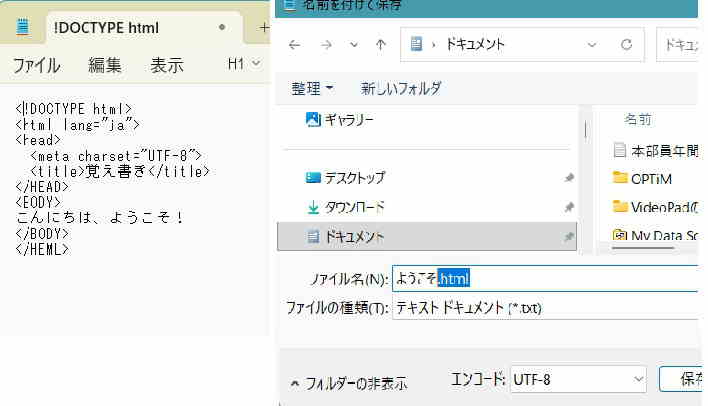The image size is (708, 406).
Task: Click 新しいフォルダー button
Action: tap(401, 88)
